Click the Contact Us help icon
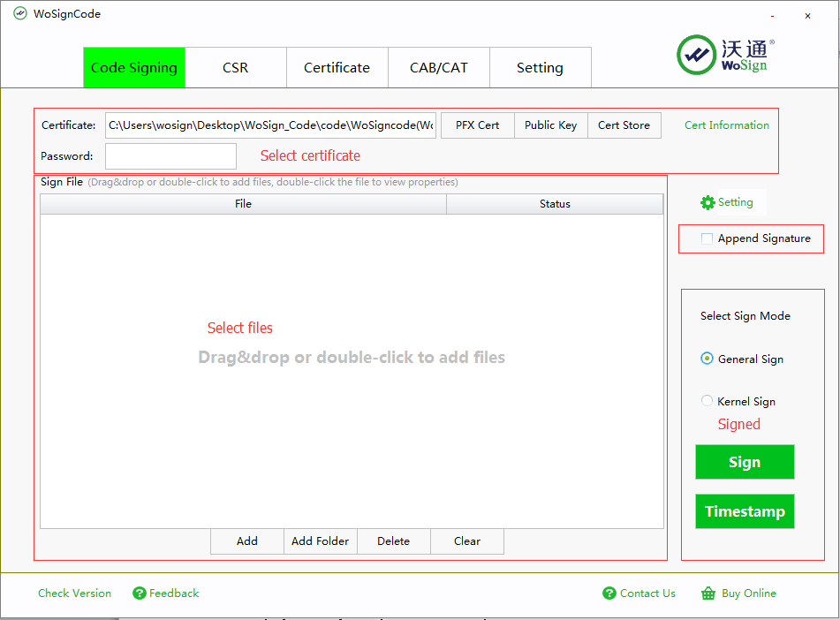Screen dimensions: 840x620 pos(609,594)
